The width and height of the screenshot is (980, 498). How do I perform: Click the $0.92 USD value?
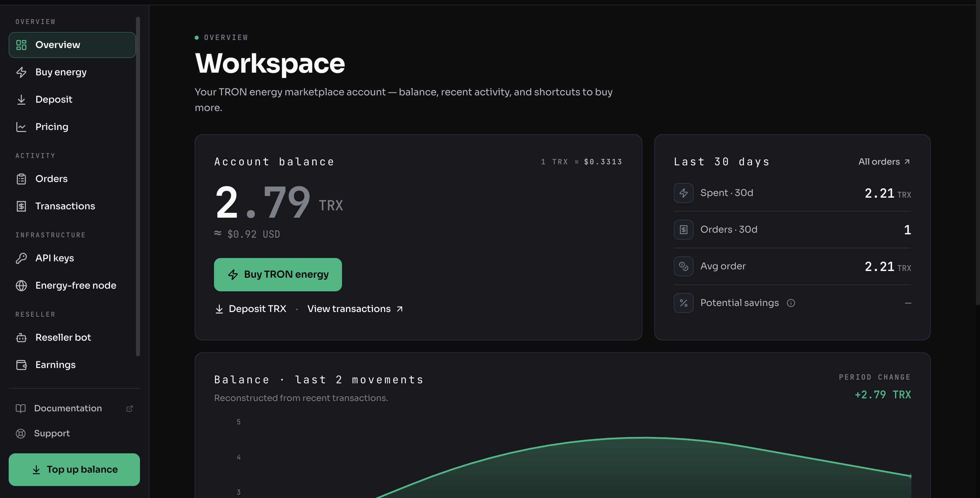[247, 234]
